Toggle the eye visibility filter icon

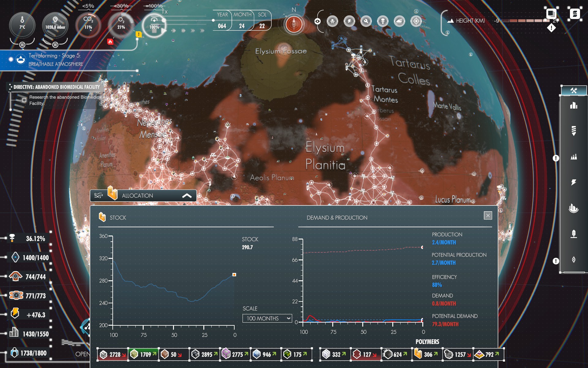click(x=318, y=21)
